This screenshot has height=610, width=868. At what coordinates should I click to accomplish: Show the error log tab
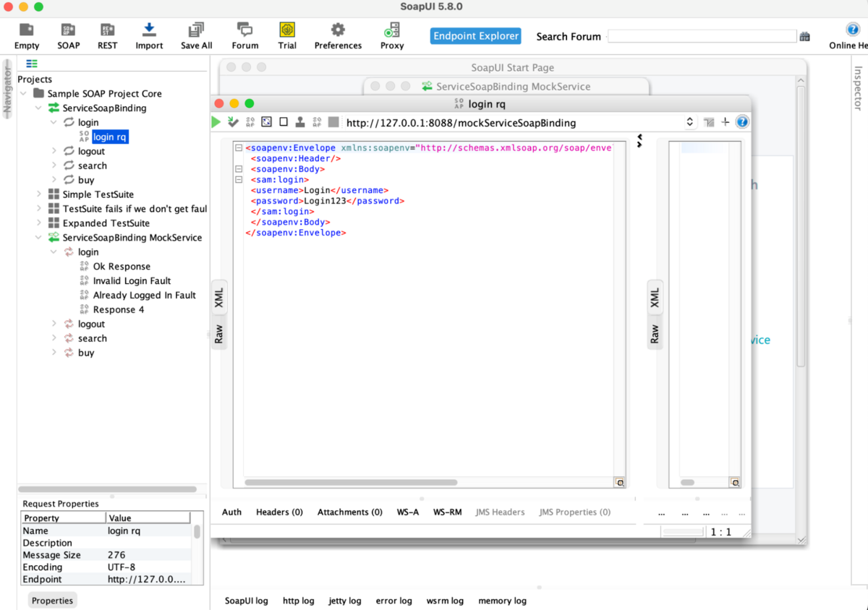394,601
